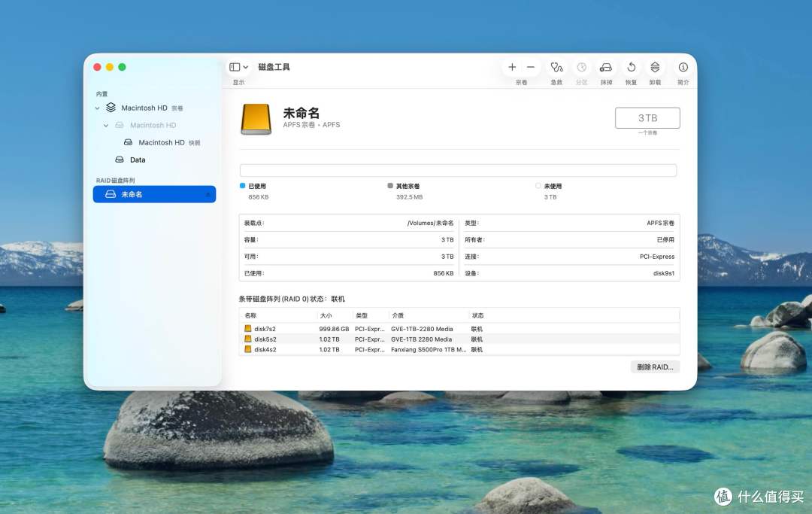Close the Disk Utility window
Viewport: 812px width, 514px height.
tap(97, 67)
